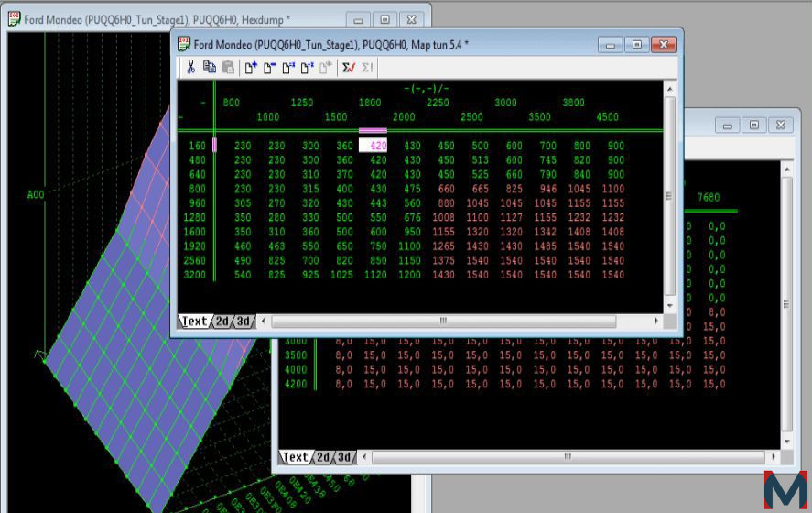Click the Hexdump window title bar icon
Viewport: 812px width, 513px height.
pos(15,19)
